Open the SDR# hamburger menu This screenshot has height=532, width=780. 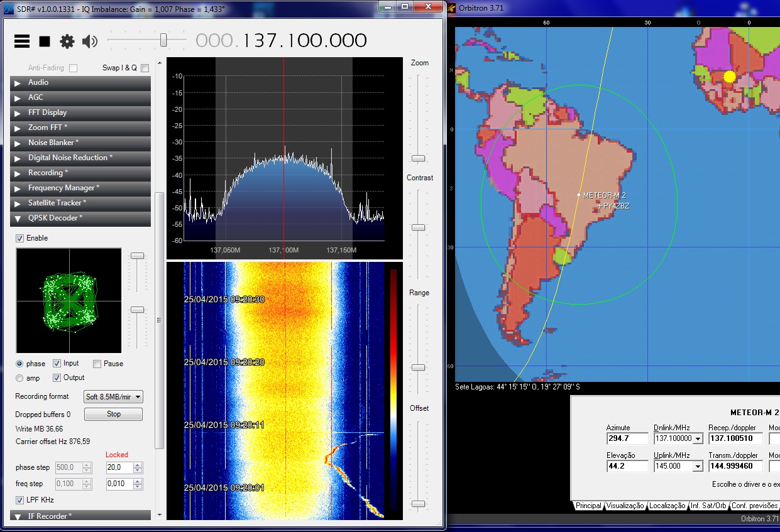(22, 41)
